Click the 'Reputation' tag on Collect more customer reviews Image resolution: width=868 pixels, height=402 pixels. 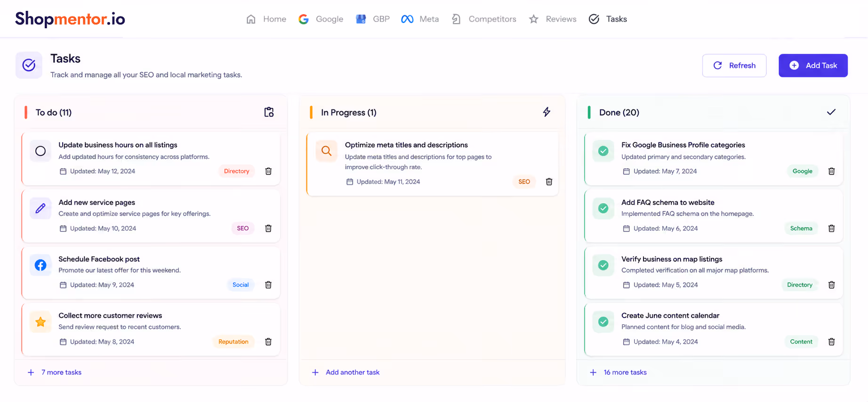(233, 342)
